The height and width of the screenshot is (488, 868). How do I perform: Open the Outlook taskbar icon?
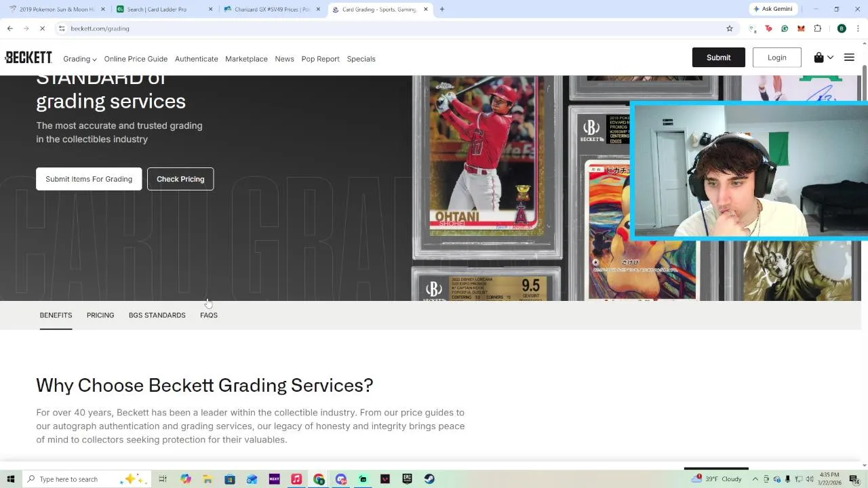252,479
